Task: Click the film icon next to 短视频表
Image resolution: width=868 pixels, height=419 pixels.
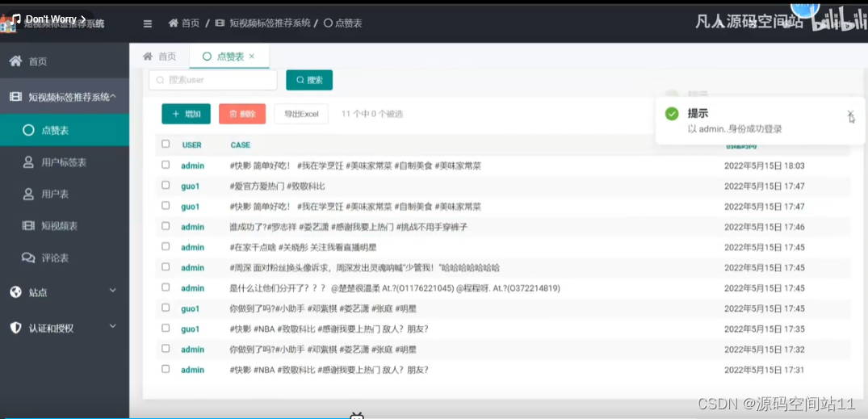Action: point(28,226)
